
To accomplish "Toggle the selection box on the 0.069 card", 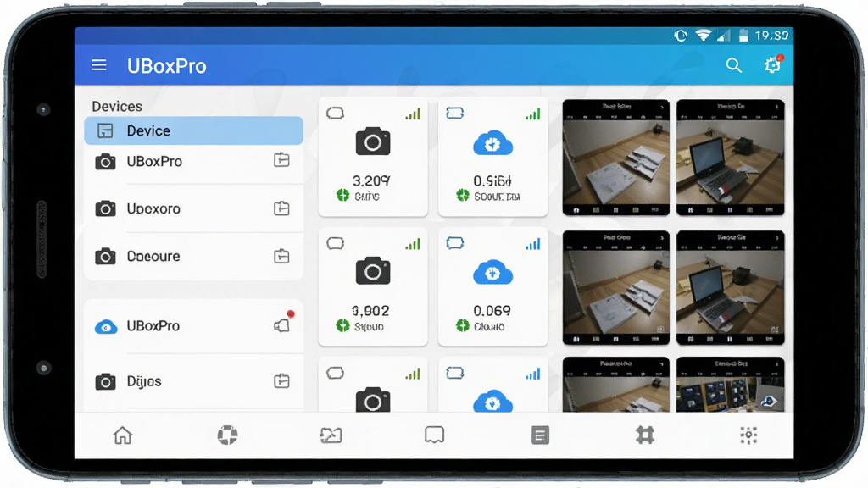I will pyautogui.click(x=454, y=243).
